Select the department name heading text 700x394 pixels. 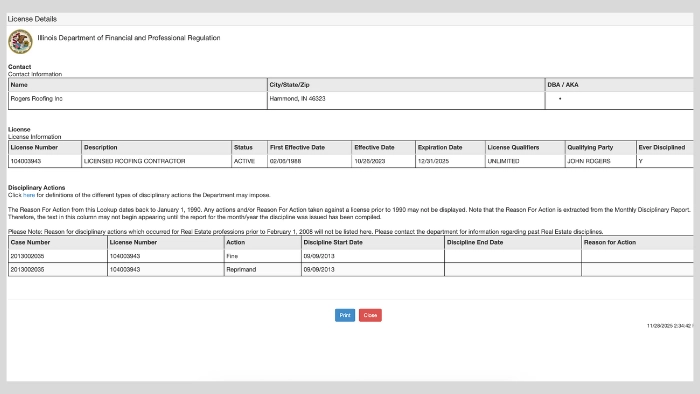coord(129,38)
